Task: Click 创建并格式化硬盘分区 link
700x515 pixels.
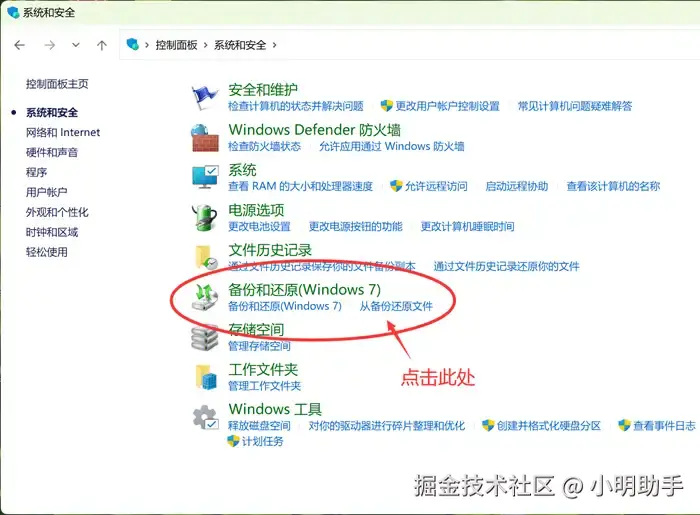Action: 549,426
